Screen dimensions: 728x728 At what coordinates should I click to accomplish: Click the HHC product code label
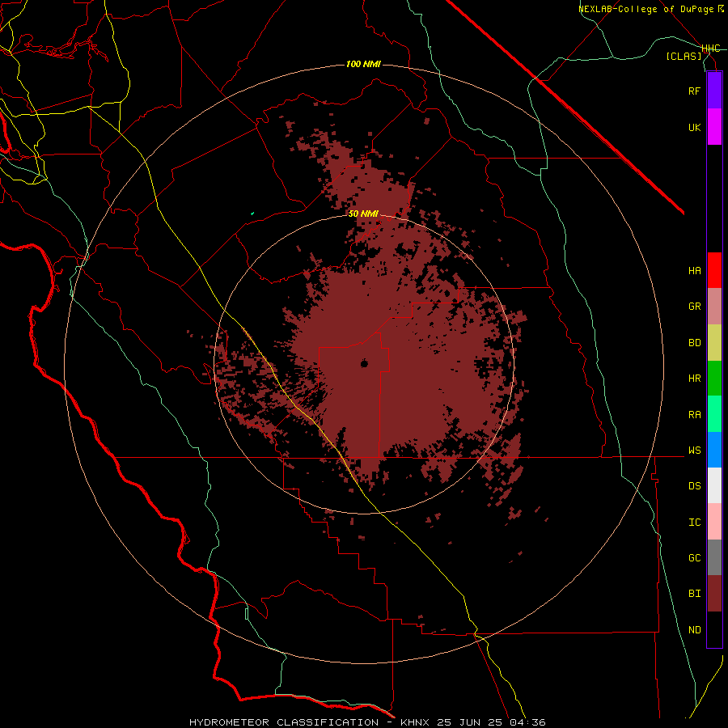click(x=711, y=49)
